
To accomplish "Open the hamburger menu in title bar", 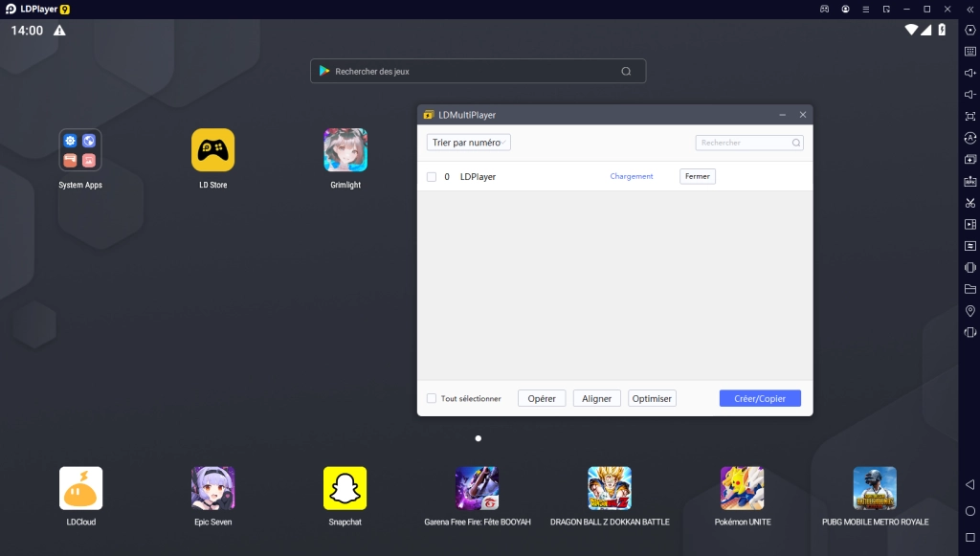I will click(866, 9).
